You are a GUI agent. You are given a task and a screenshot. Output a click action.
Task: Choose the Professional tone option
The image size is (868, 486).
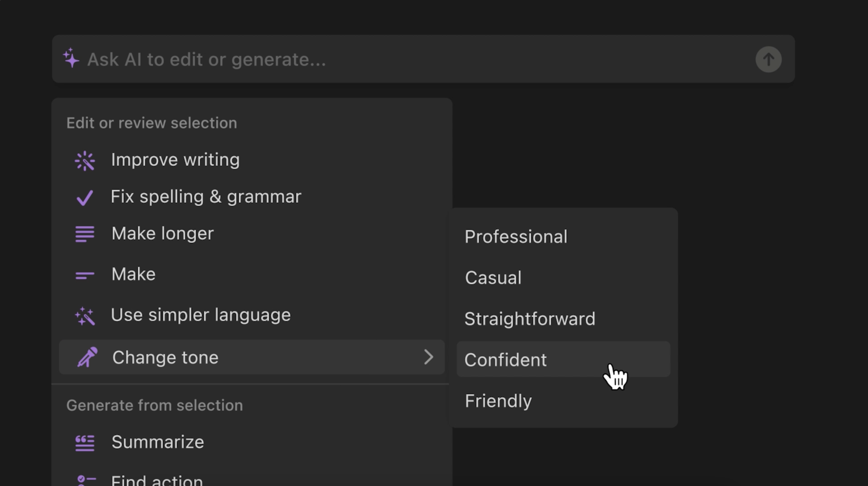pos(516,236)
